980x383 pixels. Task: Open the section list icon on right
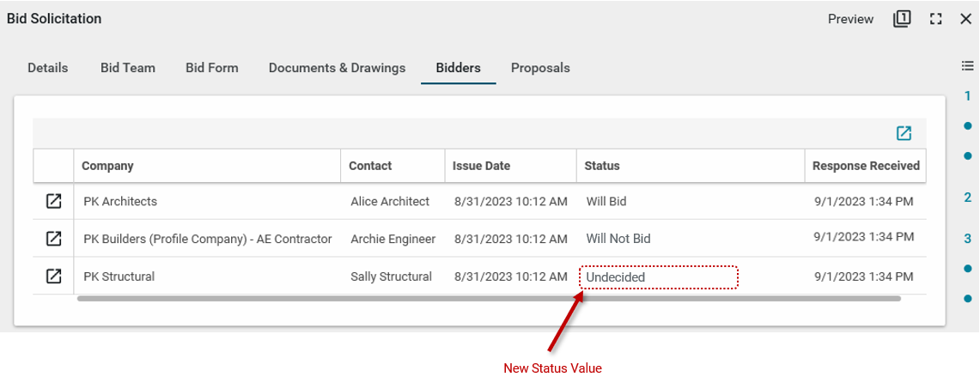pos(967,65)
